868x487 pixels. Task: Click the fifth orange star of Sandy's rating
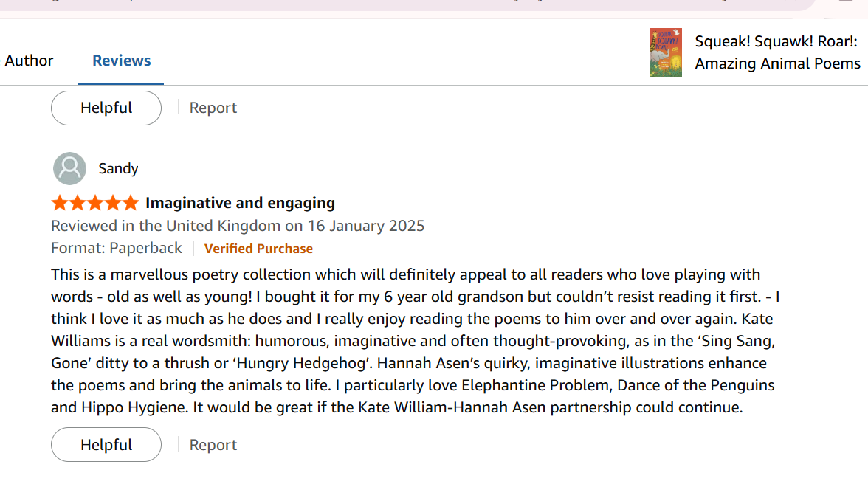click(131, 203)
